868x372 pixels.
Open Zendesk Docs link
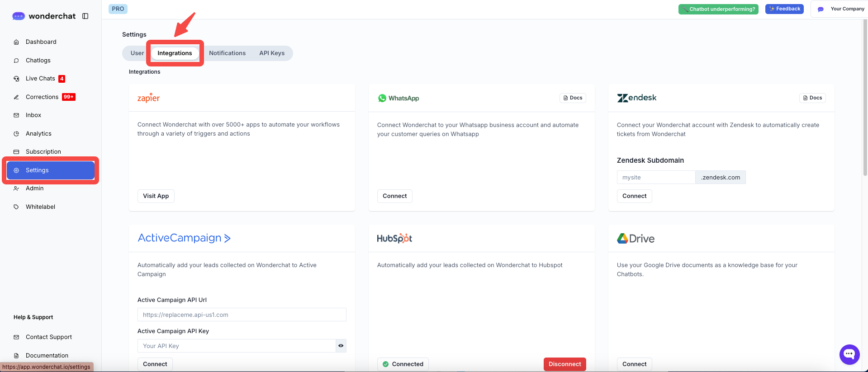812,98
